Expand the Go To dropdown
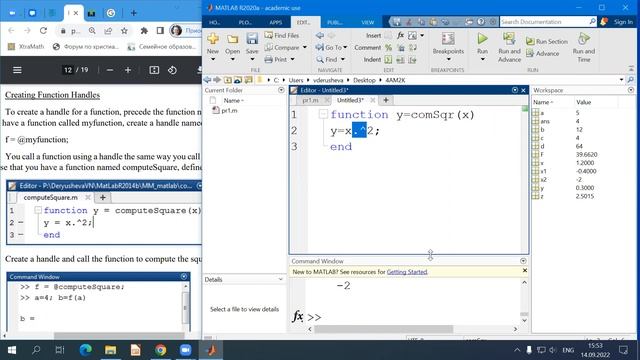 coord(345,47)
